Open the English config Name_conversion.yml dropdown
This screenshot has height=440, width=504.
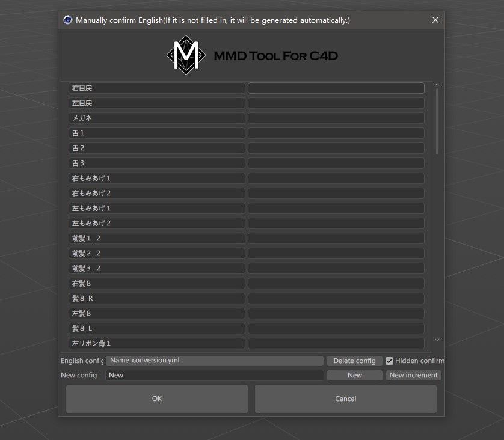coord(214,361)
